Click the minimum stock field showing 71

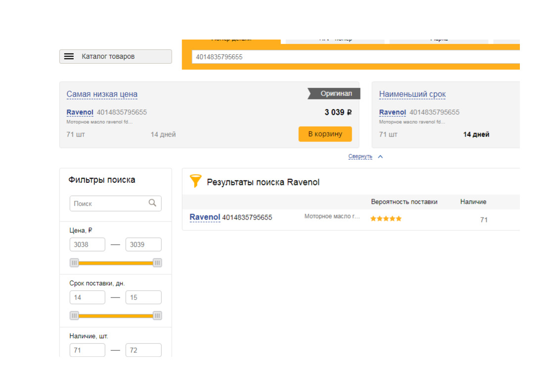tap(88, 350)
